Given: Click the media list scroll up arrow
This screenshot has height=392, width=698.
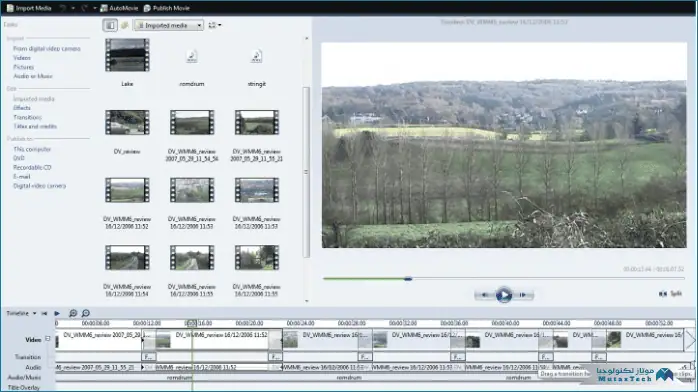Looking at the screenshot, I should tap(306, 39).
